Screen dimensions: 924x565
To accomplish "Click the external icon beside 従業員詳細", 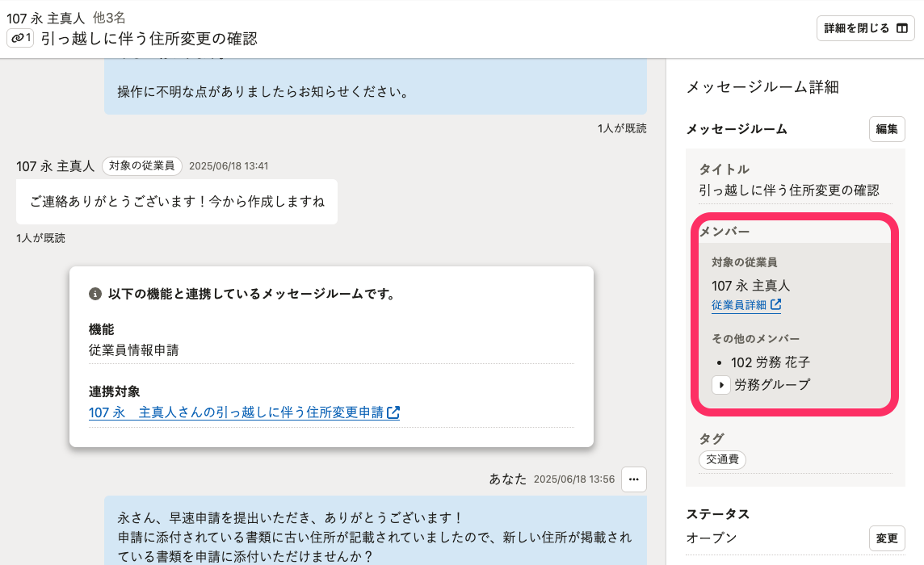I will point(775,305).
